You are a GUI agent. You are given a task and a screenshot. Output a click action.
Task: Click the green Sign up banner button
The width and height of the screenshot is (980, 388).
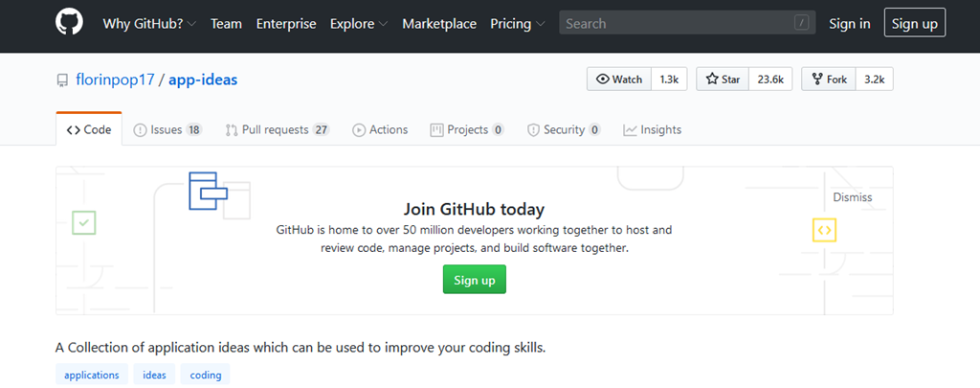coord(475,279)
